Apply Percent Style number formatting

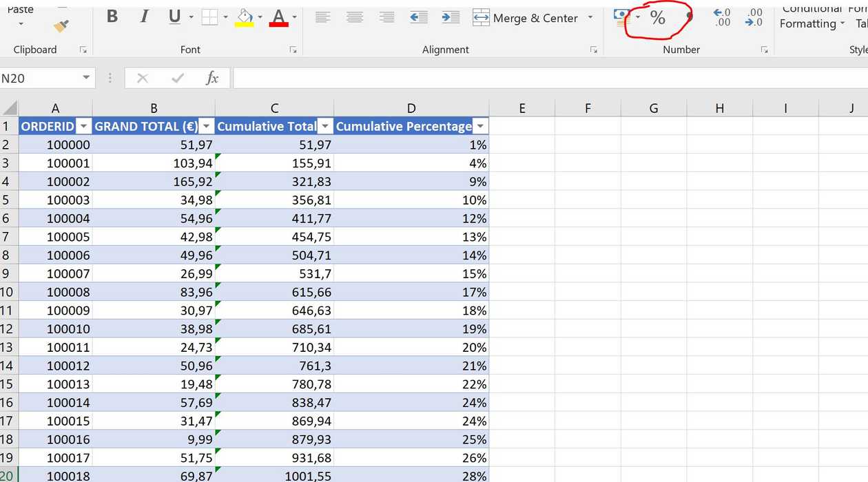[x=657, y=19]
